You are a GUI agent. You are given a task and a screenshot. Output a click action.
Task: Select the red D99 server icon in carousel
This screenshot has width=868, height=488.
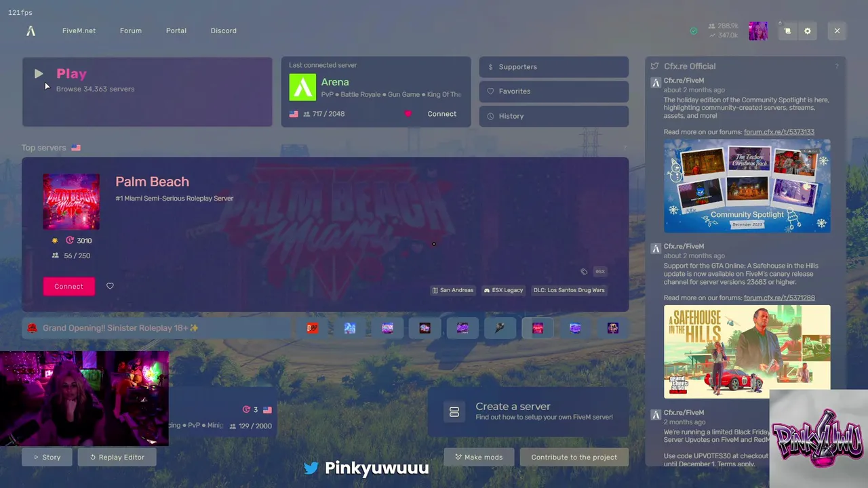(312, 328)
